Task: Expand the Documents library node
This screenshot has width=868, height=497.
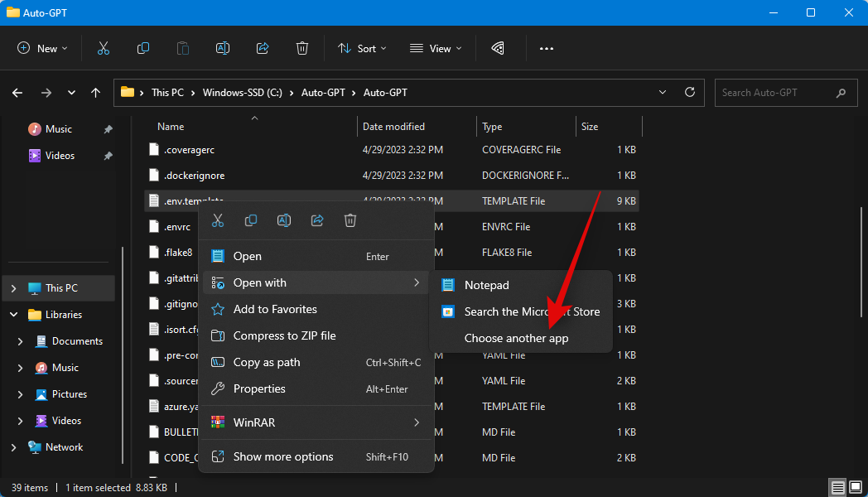Action: [21, 341]
